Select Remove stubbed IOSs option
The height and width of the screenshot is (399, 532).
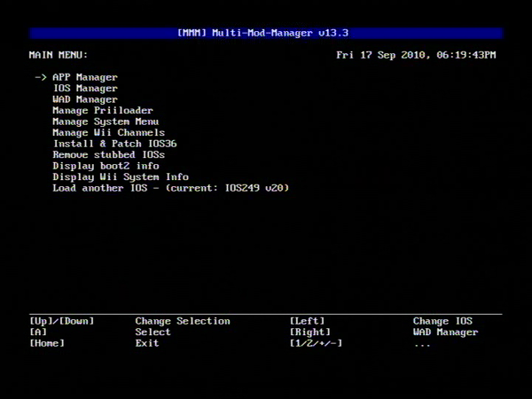point(108,155)
